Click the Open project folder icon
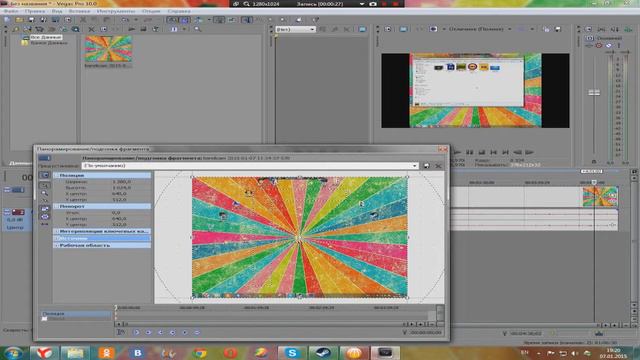 [x=19, y=20]
